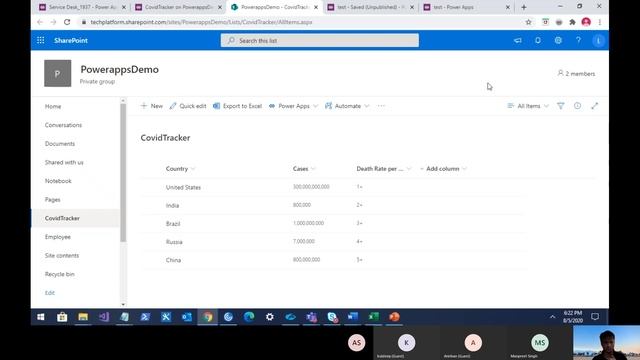Open File Explorer from taskbar
The width and height of the screenshot is (640, 360).
pyautogui.click(x=83, y=317)
